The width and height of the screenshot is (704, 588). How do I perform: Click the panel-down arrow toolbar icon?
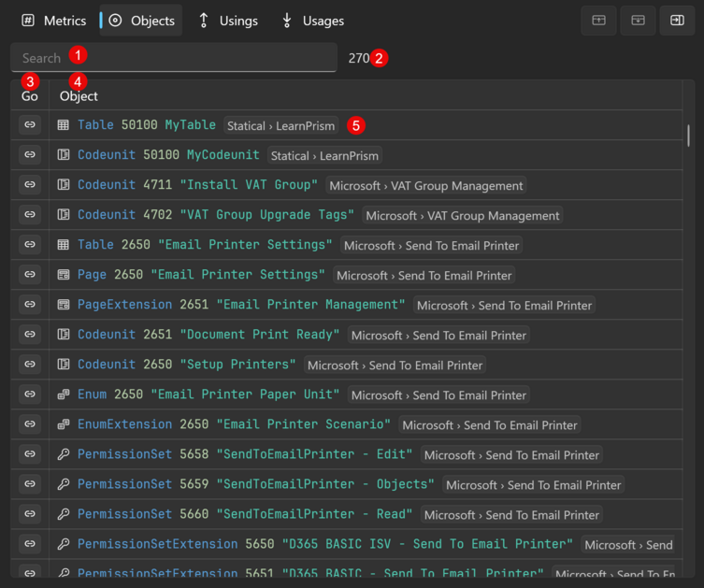(x=638, y=21)
